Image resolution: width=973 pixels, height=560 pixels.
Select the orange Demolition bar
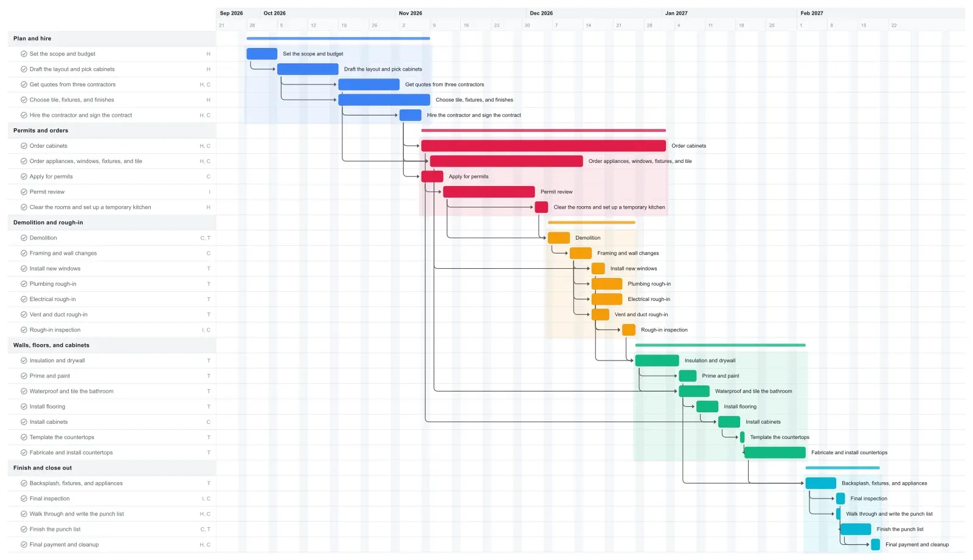click(559, 238)
